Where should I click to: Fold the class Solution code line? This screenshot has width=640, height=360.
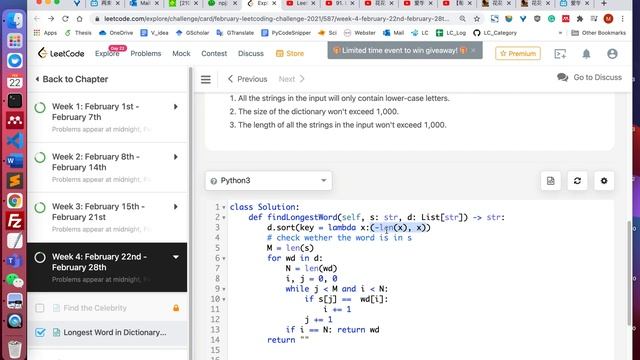coord(224,208)
